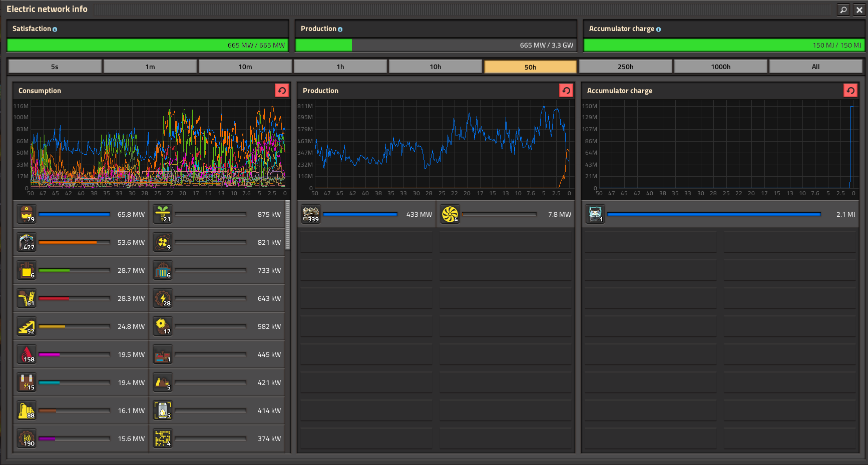Switch to the 5s time range
Screen dimensions: 868x465
(x=55, y=67)
